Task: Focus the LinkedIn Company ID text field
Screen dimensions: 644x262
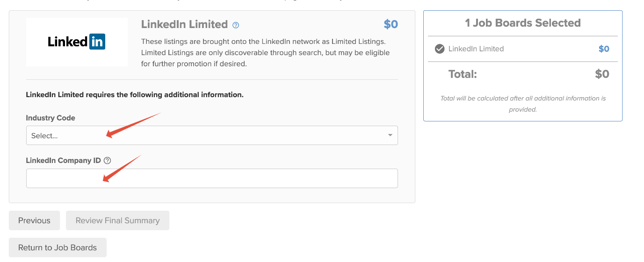Action: [x=212, y=178]
